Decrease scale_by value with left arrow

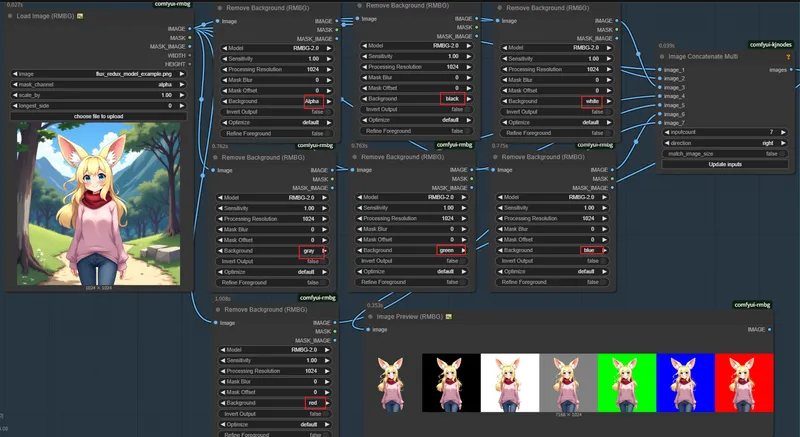(x=13, y=95)
